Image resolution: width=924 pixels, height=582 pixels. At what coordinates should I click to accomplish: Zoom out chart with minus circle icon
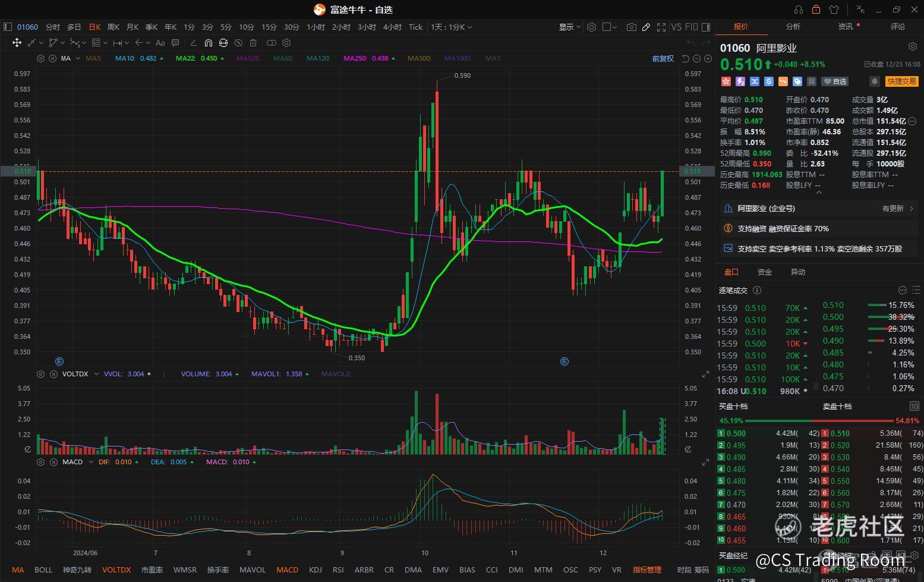click(696, 58)
